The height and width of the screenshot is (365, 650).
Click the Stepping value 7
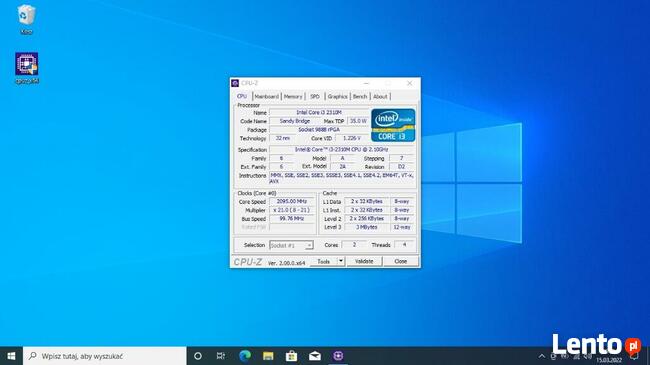(401, 158)
